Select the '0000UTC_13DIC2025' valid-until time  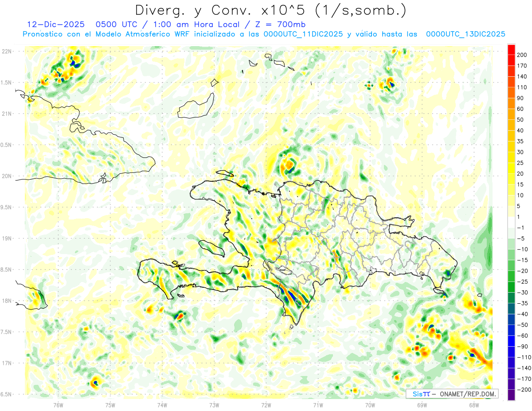465,34
